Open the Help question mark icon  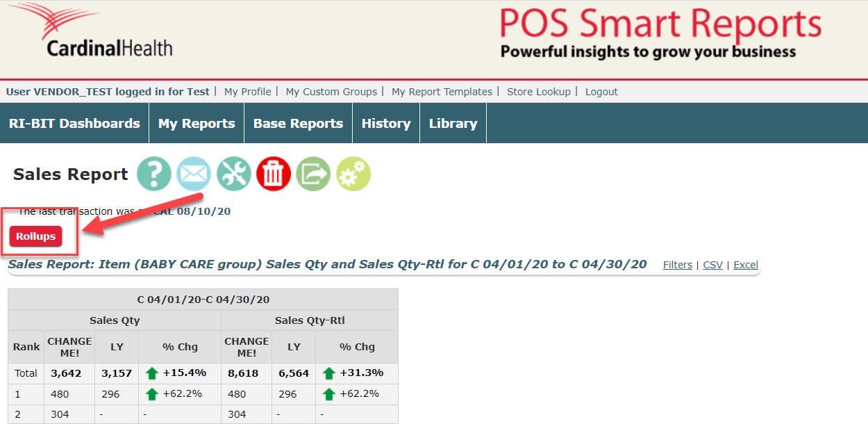point(154,174)
